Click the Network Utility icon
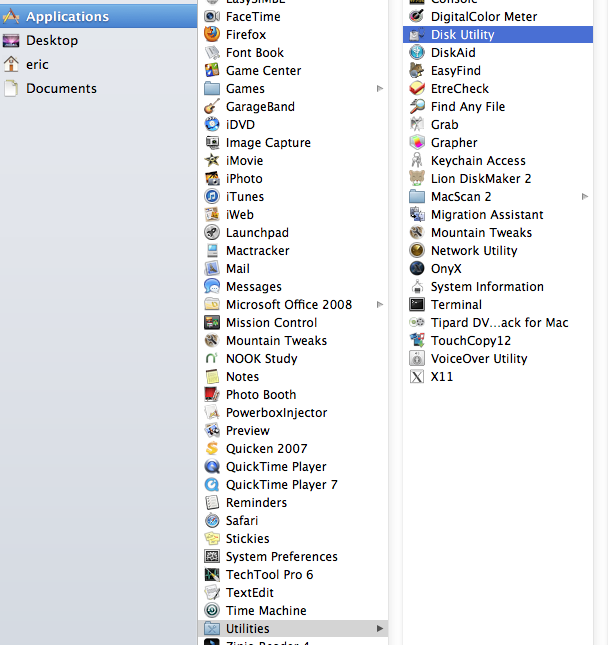The image size is (612, 645). (x=417, y=251)
